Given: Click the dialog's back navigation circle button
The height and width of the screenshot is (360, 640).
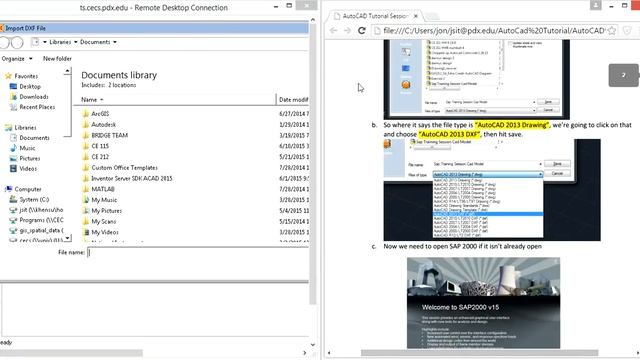Looking at the screenshot, I should click(x=4, y=42).
